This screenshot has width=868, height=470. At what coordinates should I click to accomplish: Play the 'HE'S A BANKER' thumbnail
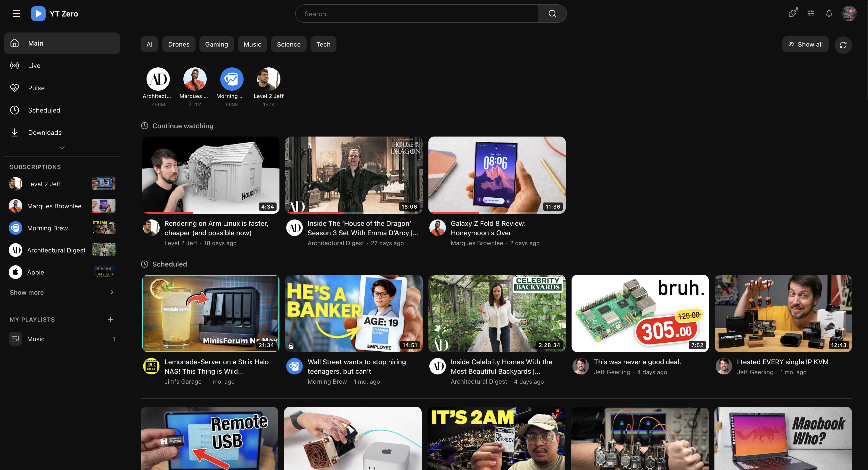(x=354, y=313)
